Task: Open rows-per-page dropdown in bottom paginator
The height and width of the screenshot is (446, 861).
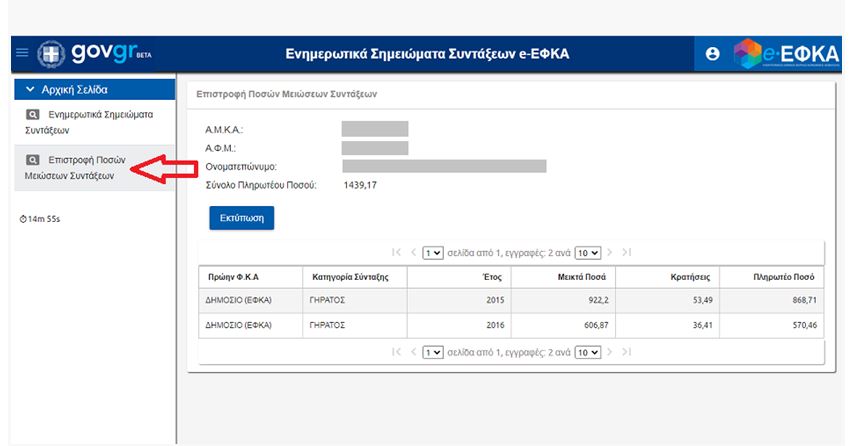Action: [x=588, y=352]
